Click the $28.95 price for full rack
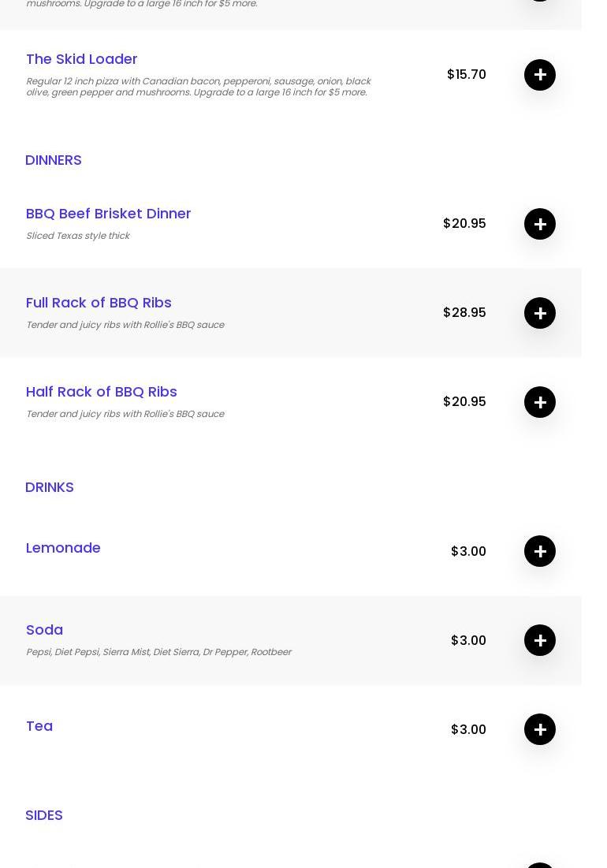This screenshot has height=868, width=607. tap(464, 313)
